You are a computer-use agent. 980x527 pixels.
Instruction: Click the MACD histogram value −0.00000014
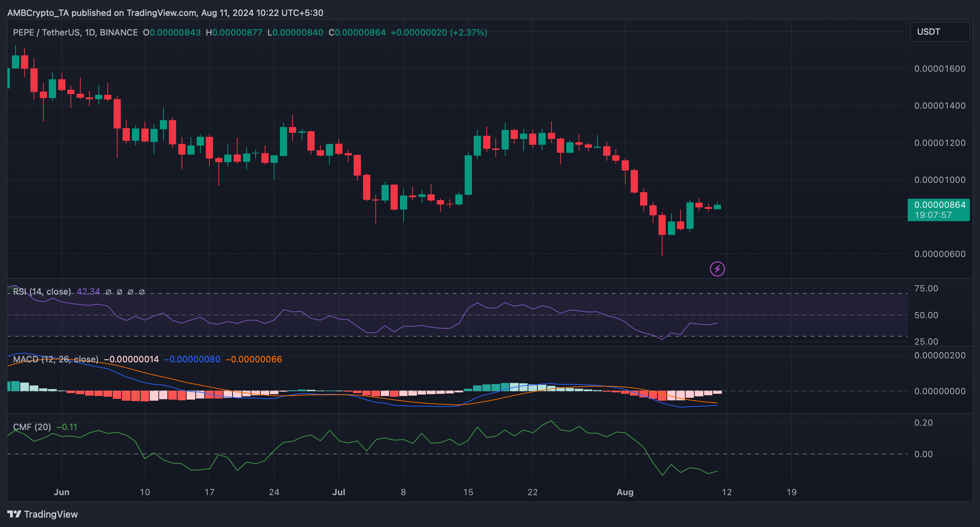pyautogui.click(x=131, y=359)
